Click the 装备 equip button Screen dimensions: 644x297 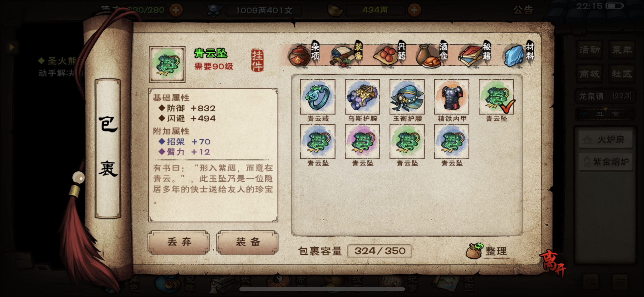click(247, 242)
